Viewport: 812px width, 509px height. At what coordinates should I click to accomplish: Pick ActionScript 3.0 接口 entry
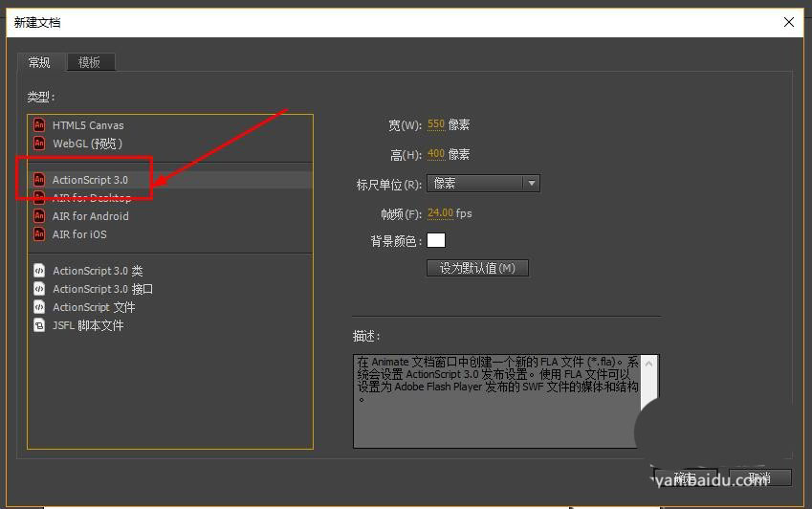[170, 288]
